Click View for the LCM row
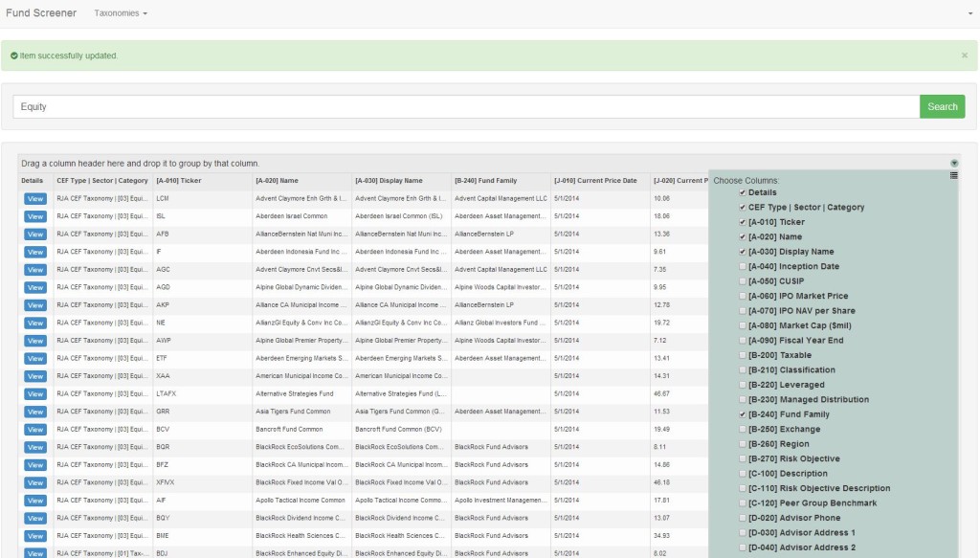 point(35,199)
